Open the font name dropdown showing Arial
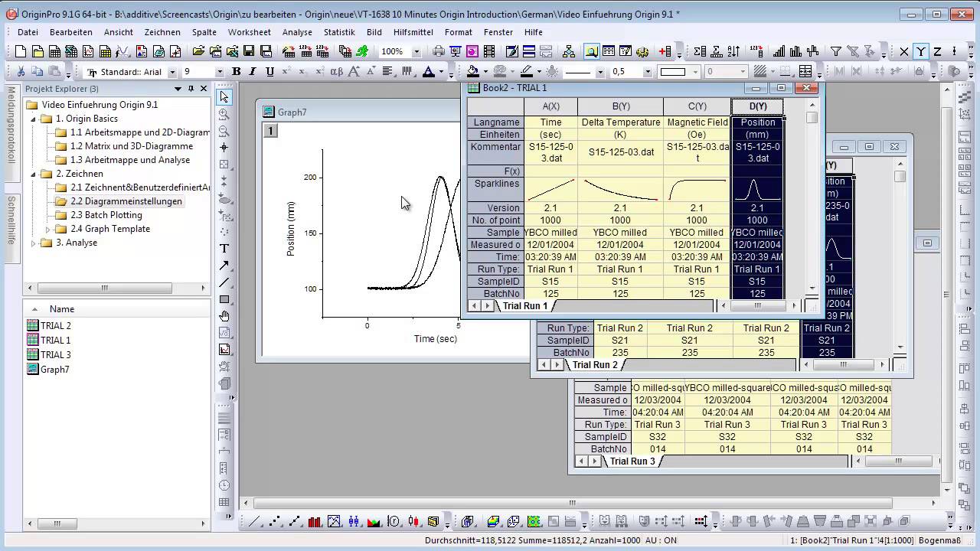Image resolution: width=980 pixels, height=551 pixels. click(x=172, y=72)
